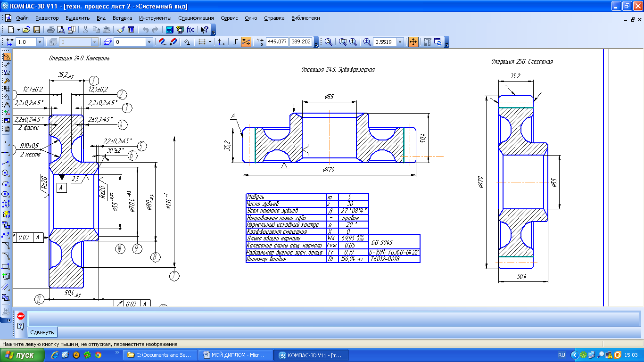This screenshot has width=644, height=362.
Task: Open the layer number dropdown showing 0
Action: click(x=149, y=42)
